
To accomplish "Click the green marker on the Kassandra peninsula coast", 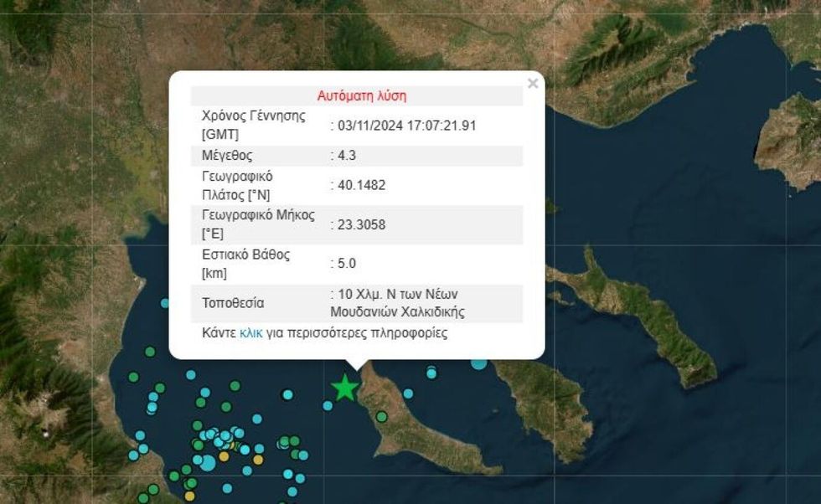I will tap(381, 415).
